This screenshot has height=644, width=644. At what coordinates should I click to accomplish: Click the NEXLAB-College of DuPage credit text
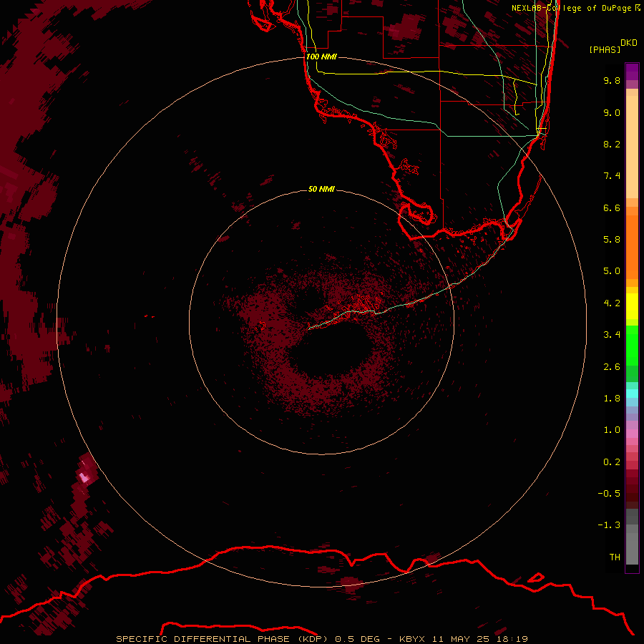pos(575,8)
